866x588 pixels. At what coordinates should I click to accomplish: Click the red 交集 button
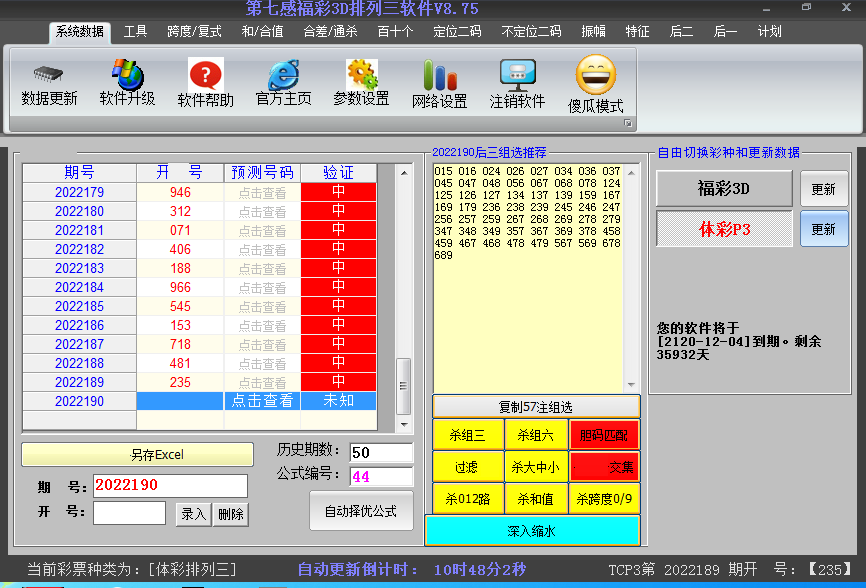[604, 467]
